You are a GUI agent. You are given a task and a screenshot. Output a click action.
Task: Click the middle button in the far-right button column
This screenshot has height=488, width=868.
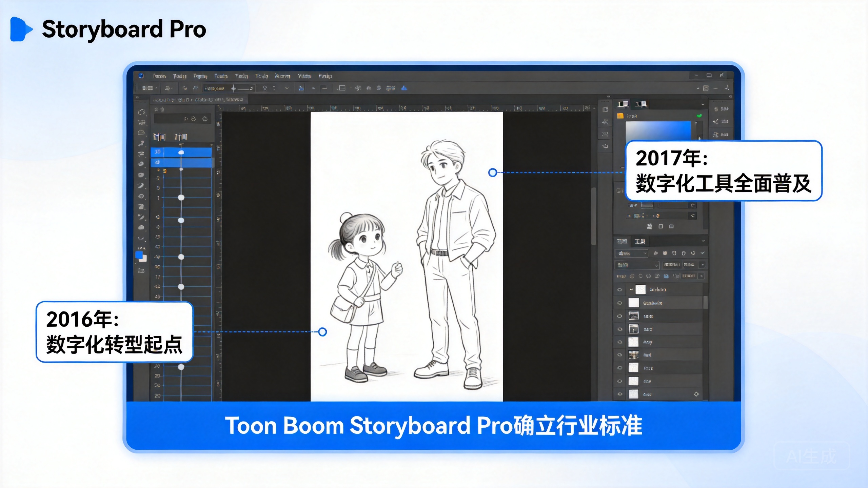[721, 122]
